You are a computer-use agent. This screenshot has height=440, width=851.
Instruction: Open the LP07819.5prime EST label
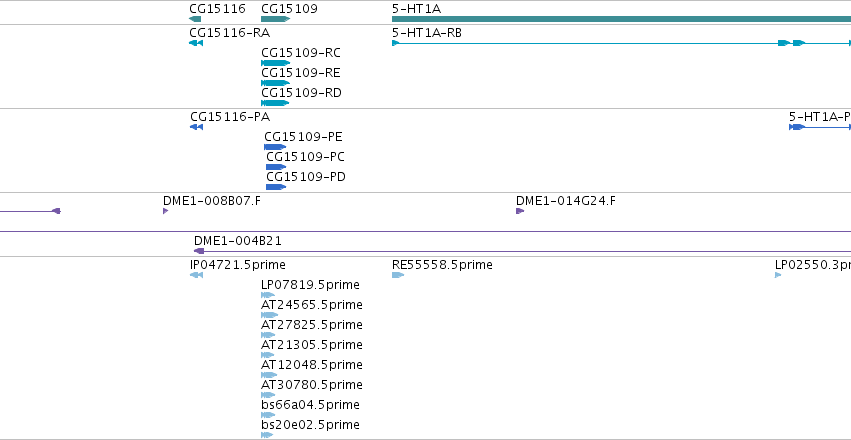tap(310, 285)
